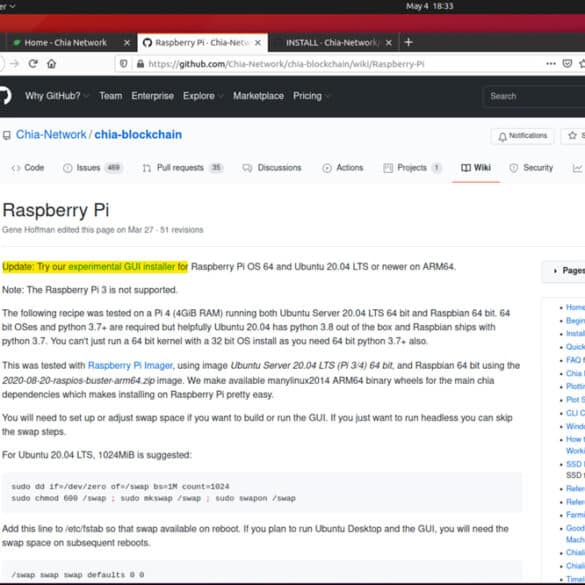The width and height of the screenshot is (585, 585).
Task: Click the Raspberry Pi page heading
Action: click(x=56, y=210)
